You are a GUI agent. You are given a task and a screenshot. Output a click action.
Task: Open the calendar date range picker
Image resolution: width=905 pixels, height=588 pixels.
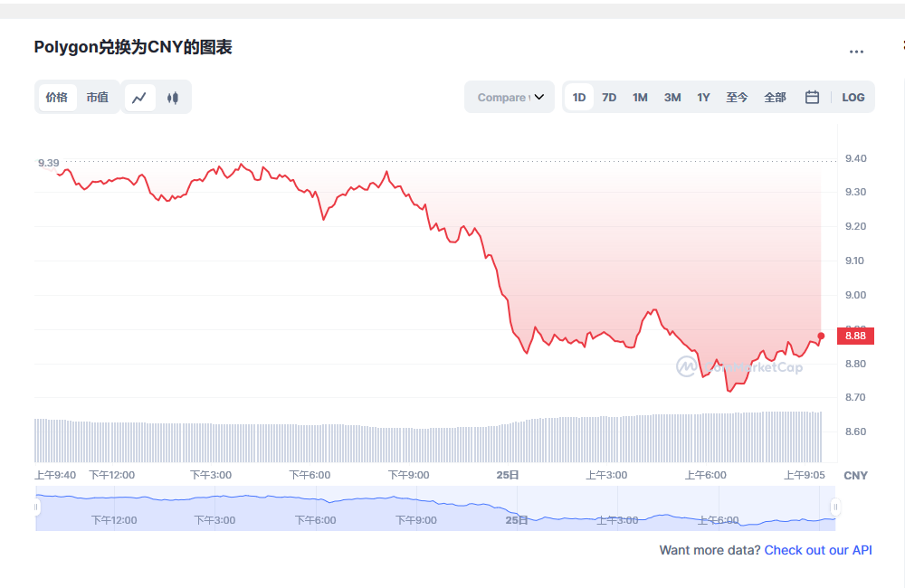click(812, 98)
